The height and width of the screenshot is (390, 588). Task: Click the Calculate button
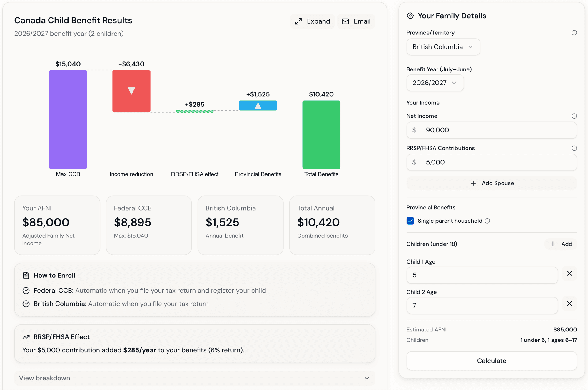(x=492, y=361)
